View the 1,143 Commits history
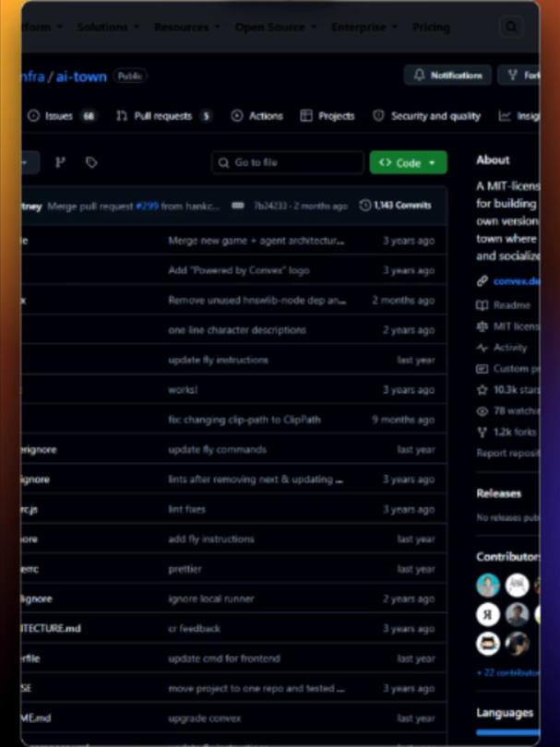560x747 pixels. click(x=395, y=206)
